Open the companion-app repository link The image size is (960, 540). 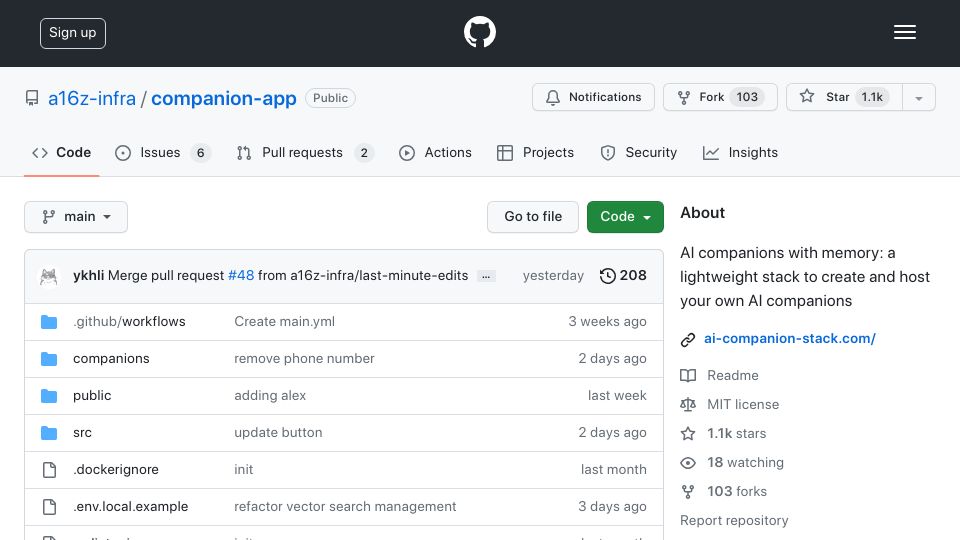coord(224,98)
